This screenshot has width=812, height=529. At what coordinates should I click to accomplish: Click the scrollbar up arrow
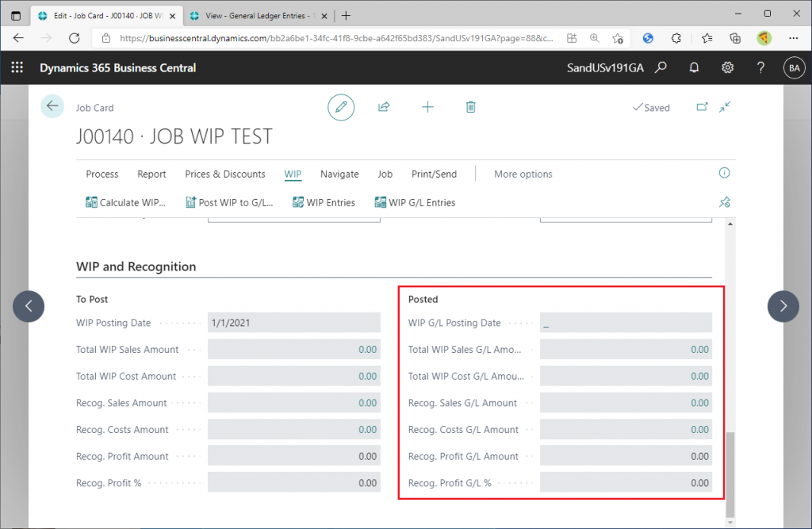tap(730, 224)
